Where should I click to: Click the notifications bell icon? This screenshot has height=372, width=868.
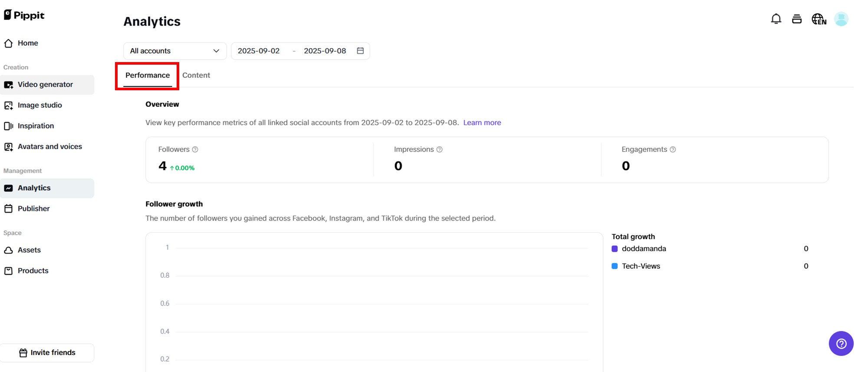776,19
